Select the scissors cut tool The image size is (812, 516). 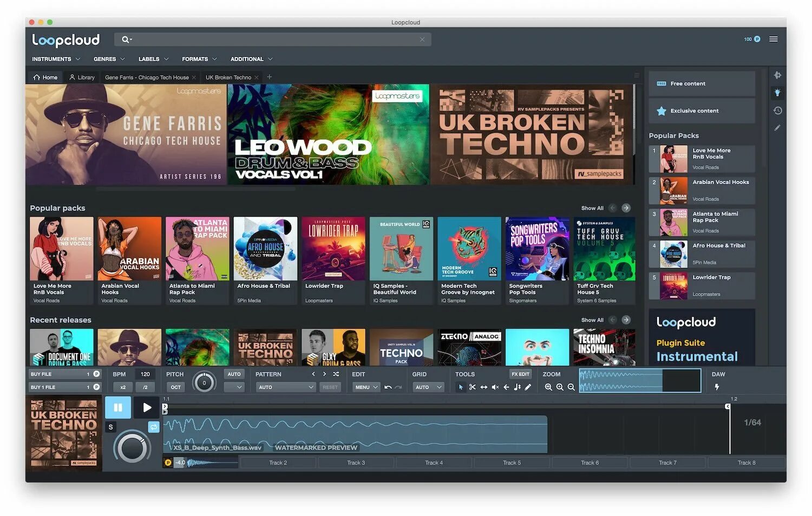click(472, 387)
